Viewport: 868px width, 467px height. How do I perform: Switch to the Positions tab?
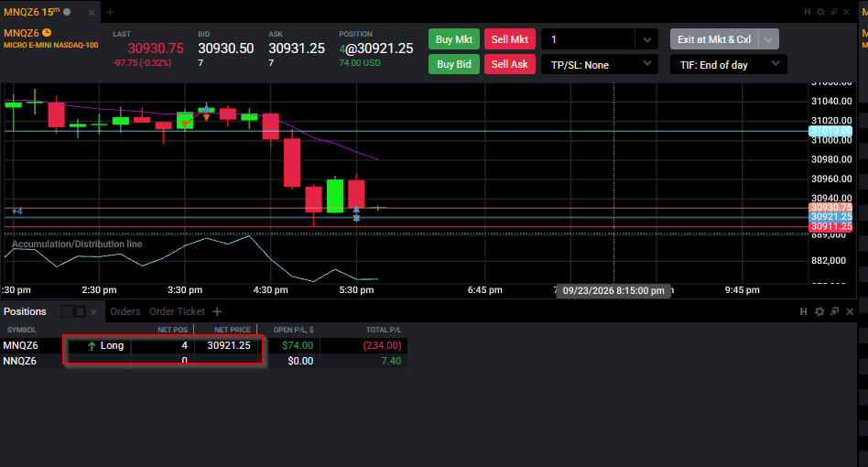(x=25, y=311)
